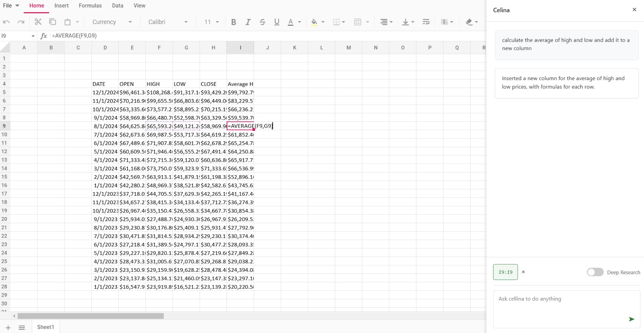Click the conditional format icon

[x=444, y=22]
